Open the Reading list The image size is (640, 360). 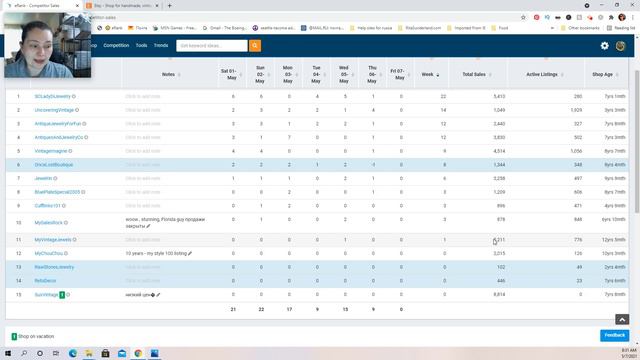tap(621, 28)
